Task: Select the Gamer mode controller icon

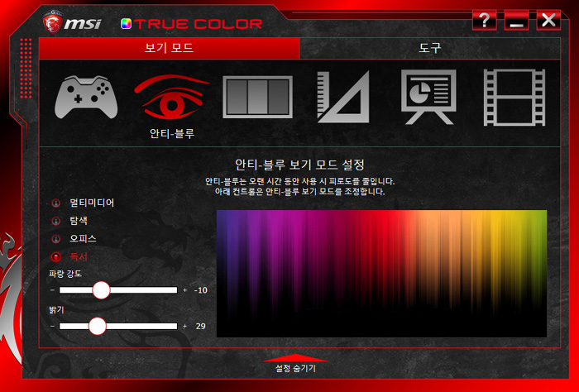Action: [86, 97]
